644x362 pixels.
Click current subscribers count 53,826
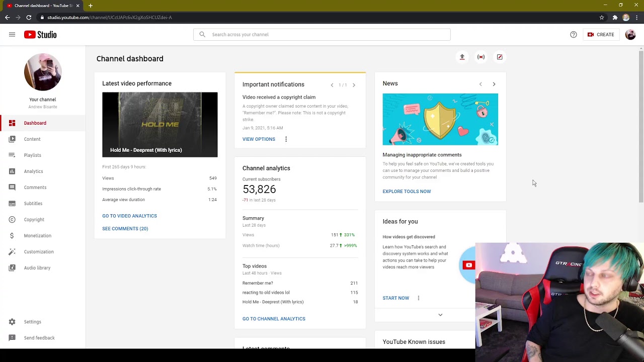[259, 190]
